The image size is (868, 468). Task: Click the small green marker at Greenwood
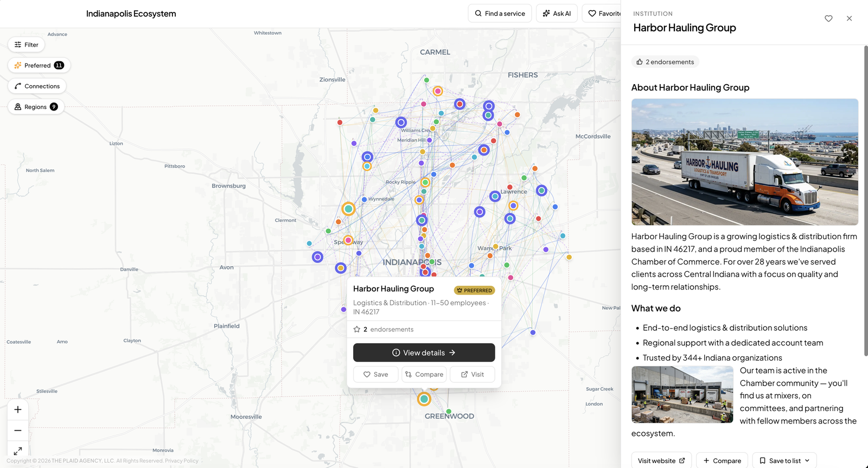(449, 412)
